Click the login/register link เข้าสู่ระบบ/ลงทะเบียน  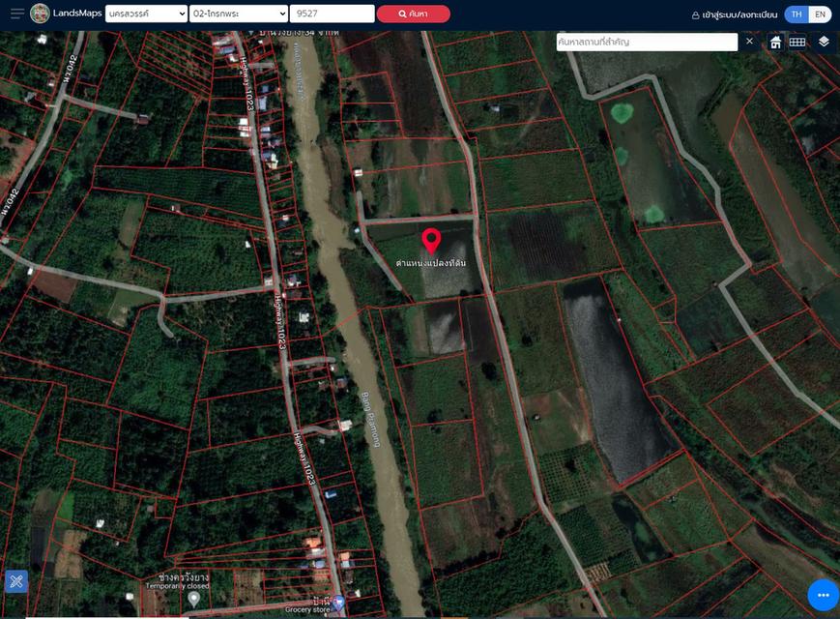click(x=734, y=15)
